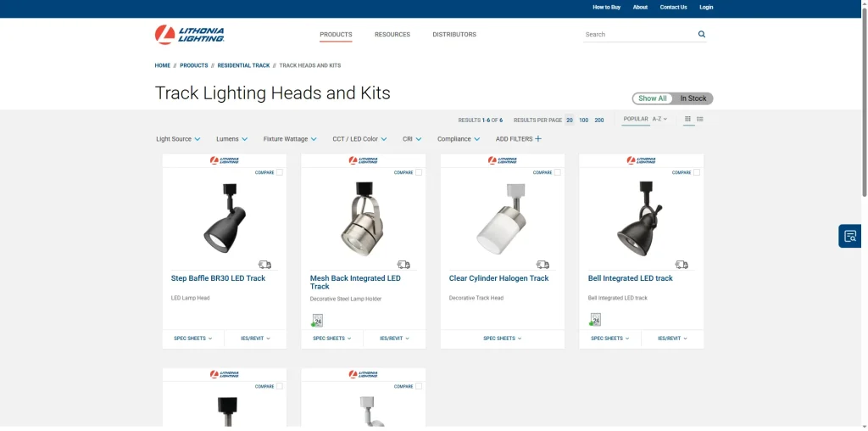The width and height of the screenshot is (868, 431).
Task: Click the search magnifier icon
Action: point(701,34)
